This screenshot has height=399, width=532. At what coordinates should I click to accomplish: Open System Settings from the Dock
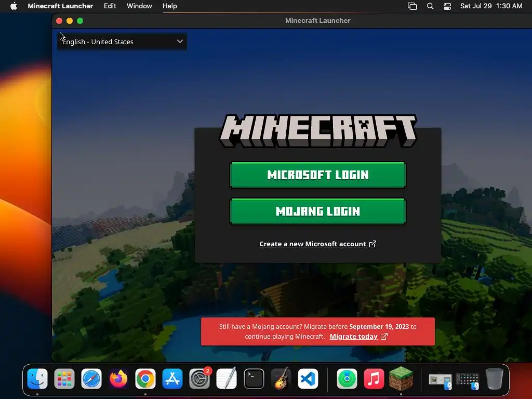coord(199,379)
